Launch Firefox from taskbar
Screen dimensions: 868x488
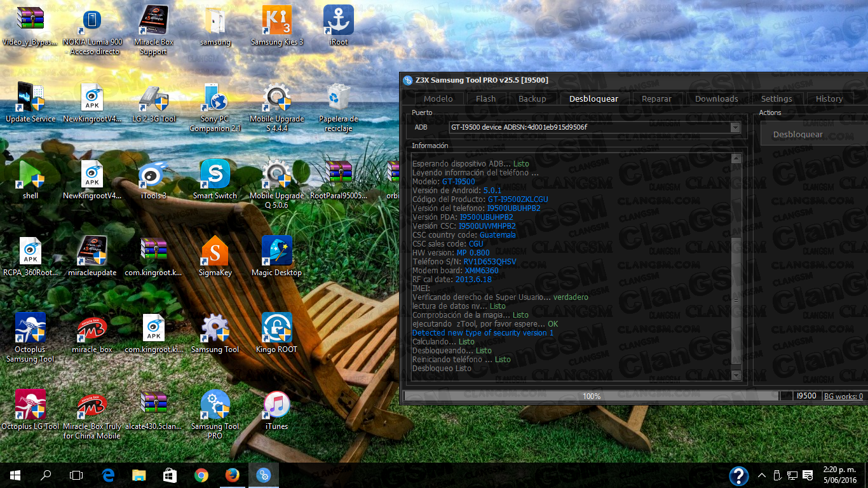[232, 475]
